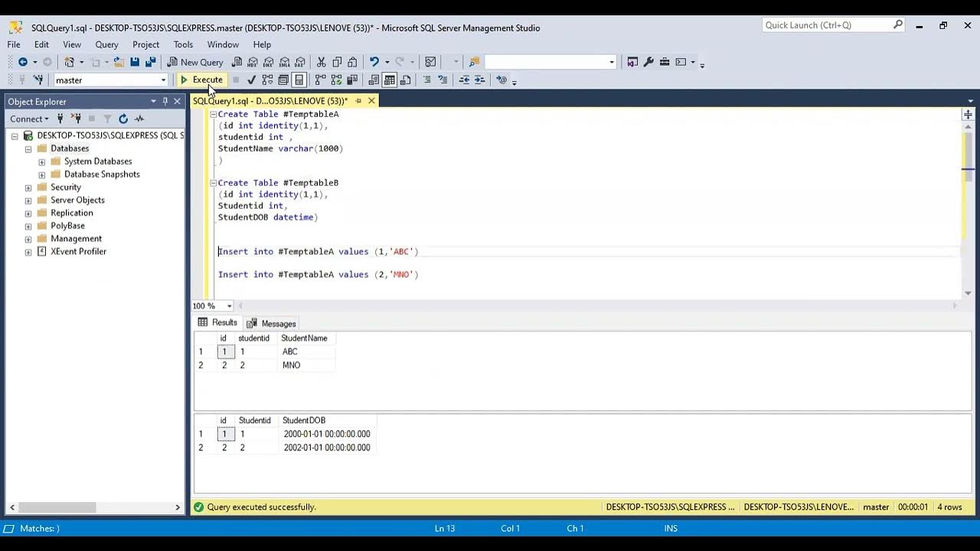Screen dimensions: 980x551
Task: Open the File menu
Action: (14, 44)
